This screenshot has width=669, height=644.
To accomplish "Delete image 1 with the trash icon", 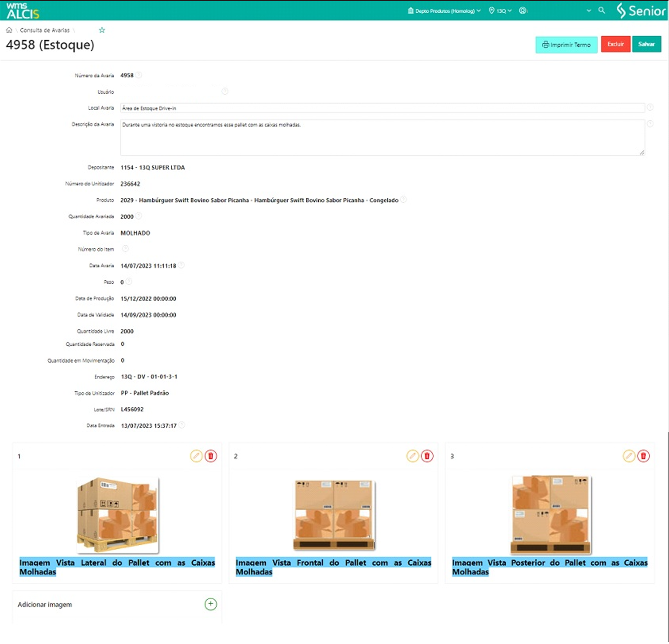I will [211, 456].
